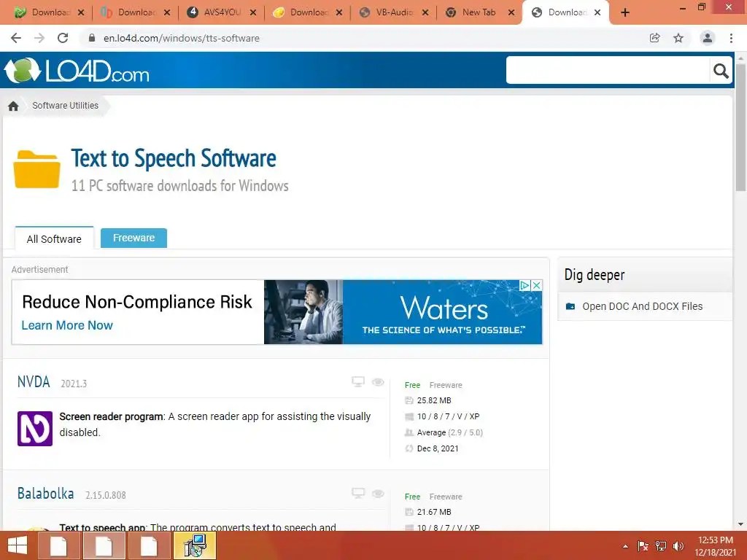Image resolution: width=747 pixels, height=560 pixels.
Task: Open the volume tray icon
Action: (678, 546)
